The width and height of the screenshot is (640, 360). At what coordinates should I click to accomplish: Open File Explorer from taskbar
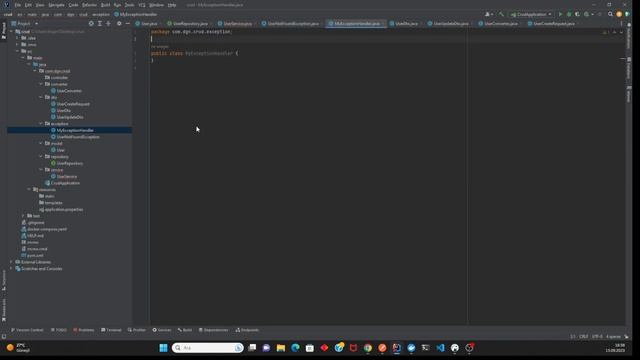(x=281, y=348)
